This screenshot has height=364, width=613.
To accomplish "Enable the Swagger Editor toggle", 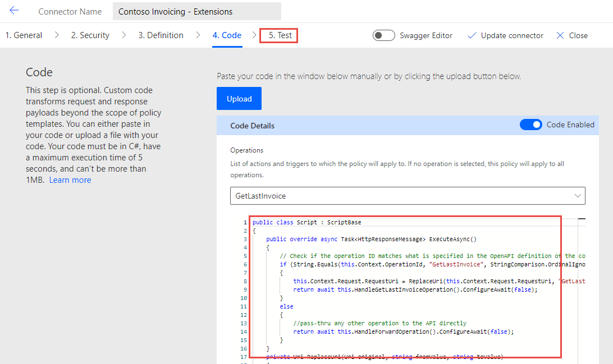I will tap(384, 35).
